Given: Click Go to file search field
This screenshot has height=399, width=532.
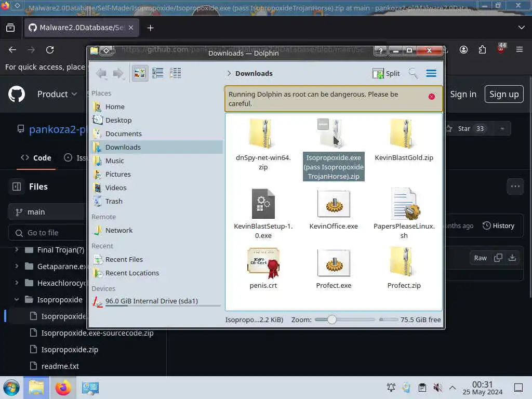Looking at the screenshot, I should (x=47, y=233).
